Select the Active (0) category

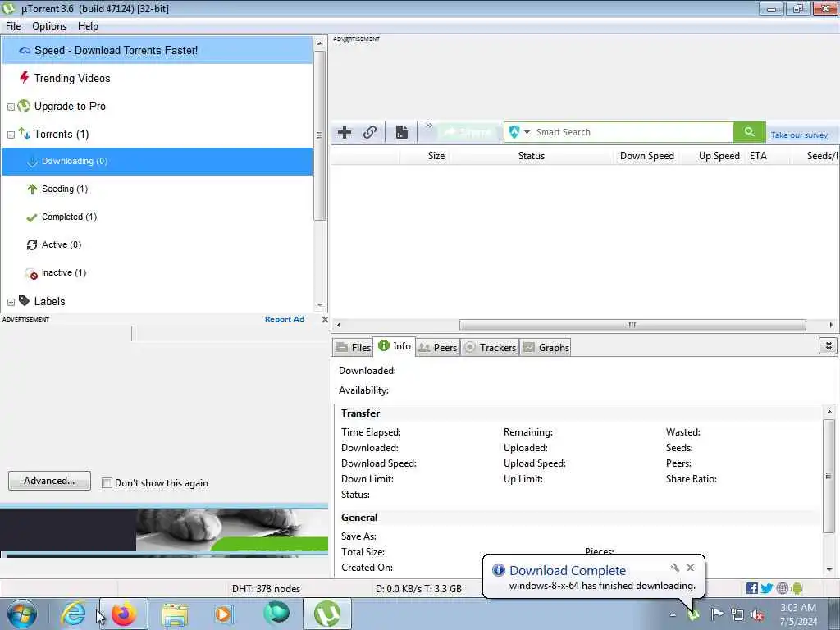pos(61,244)
